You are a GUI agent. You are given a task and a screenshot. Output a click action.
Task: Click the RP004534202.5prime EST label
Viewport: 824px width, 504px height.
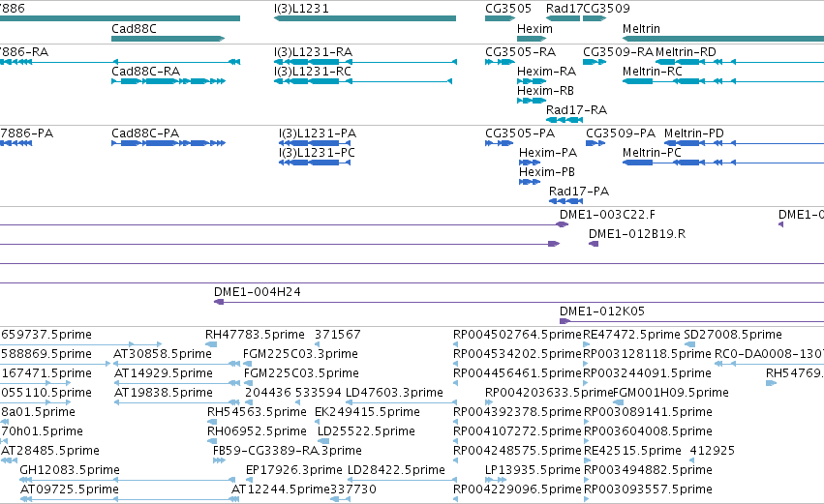point(518,354)
